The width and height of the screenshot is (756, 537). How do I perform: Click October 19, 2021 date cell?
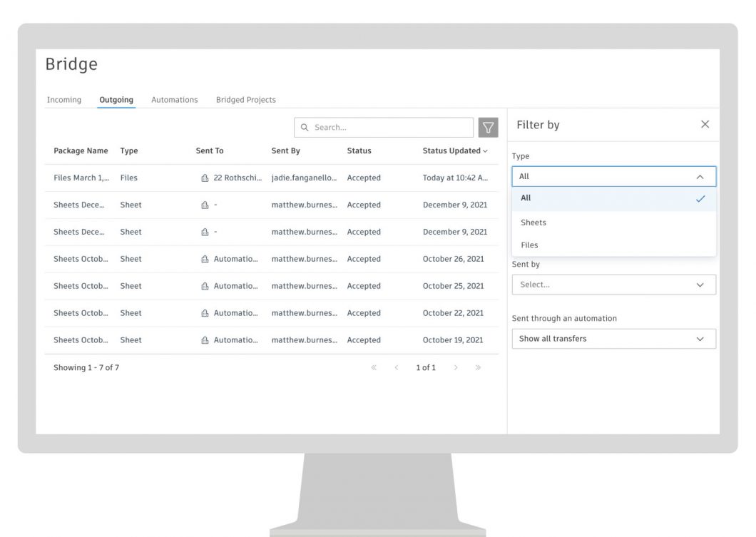pos(453,340)
